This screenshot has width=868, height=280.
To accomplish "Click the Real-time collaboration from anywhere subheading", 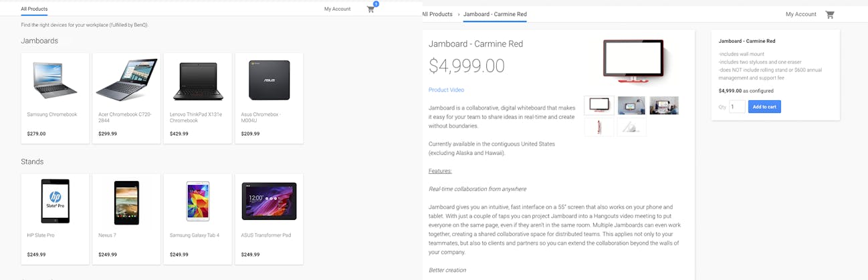I will [x=477, y=189].
